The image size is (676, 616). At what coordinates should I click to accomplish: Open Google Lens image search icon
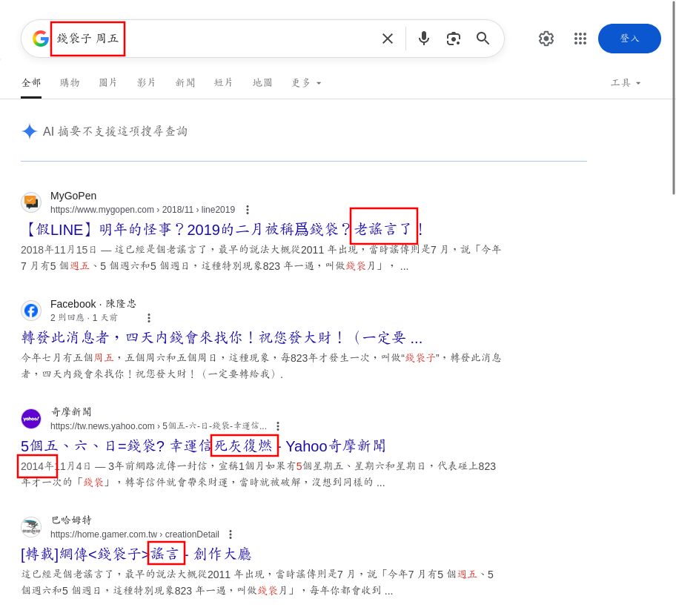(453, 39)
